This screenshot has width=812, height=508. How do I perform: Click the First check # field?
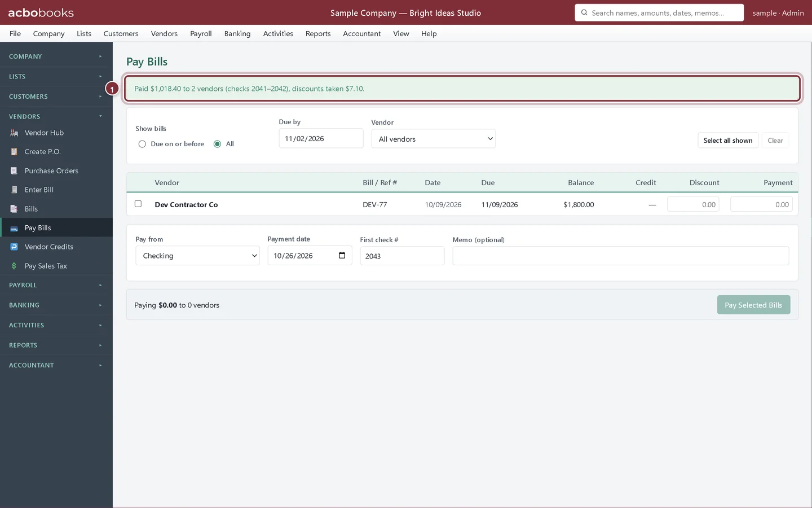coord(402,256)
